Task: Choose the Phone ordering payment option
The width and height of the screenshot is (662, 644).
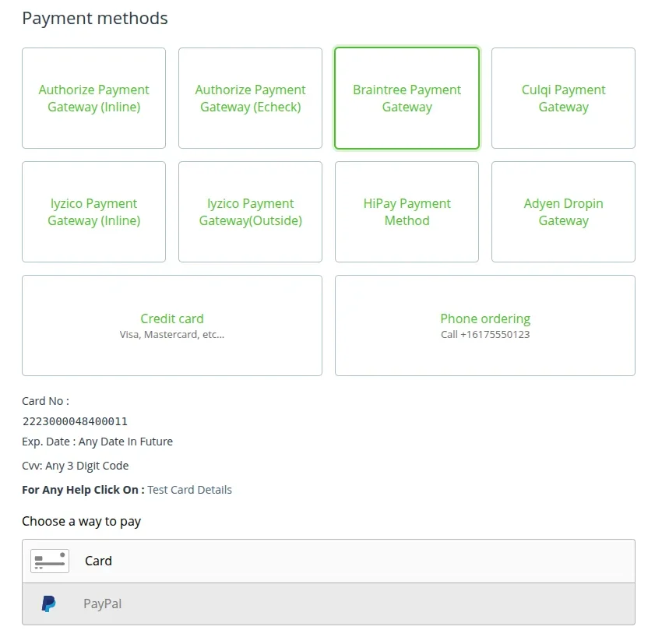Action: coord(484,325)
